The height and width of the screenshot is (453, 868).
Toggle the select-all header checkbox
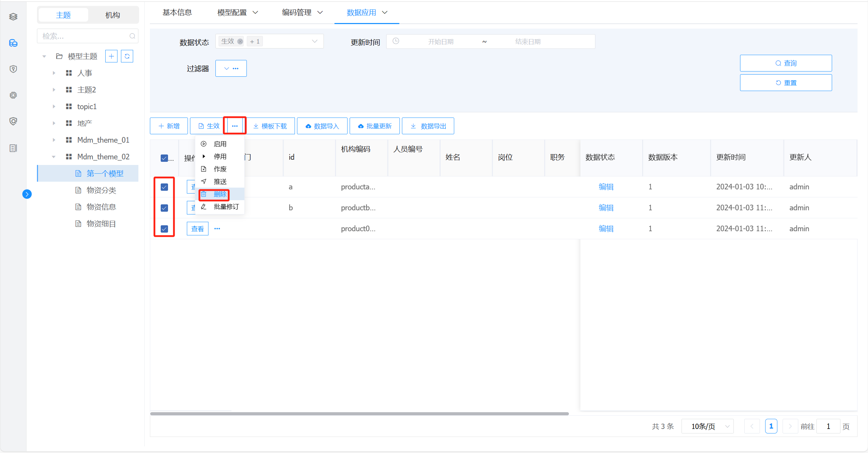164,158
